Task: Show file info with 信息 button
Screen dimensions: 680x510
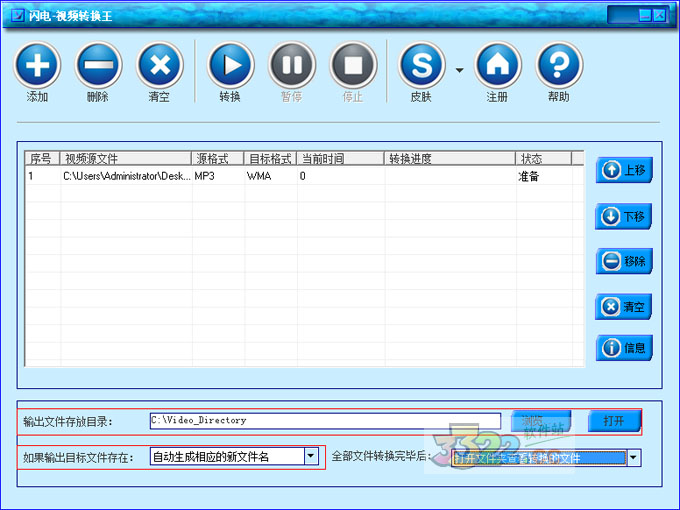Action: click(x=624, y=348)
